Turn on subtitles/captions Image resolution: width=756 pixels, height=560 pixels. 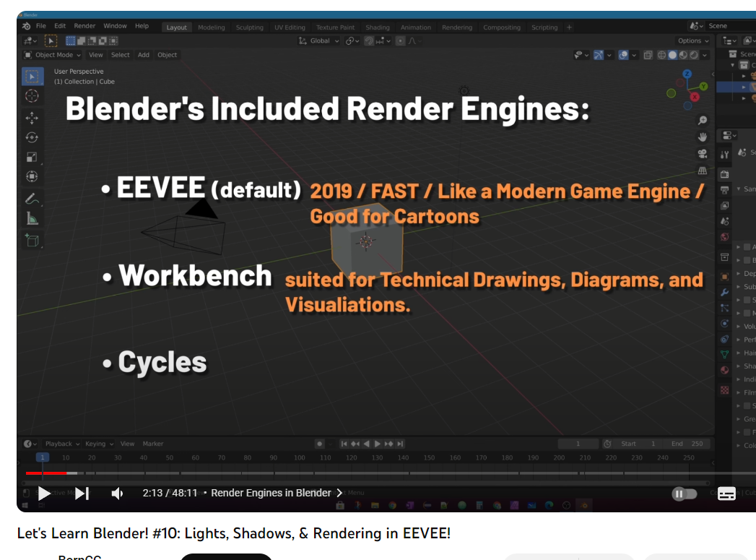[x=726, y=494]
